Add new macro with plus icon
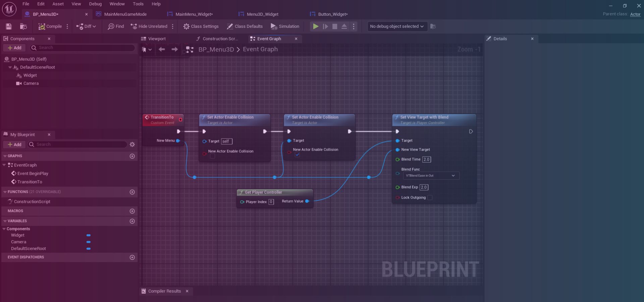 [x=132, y=211]
